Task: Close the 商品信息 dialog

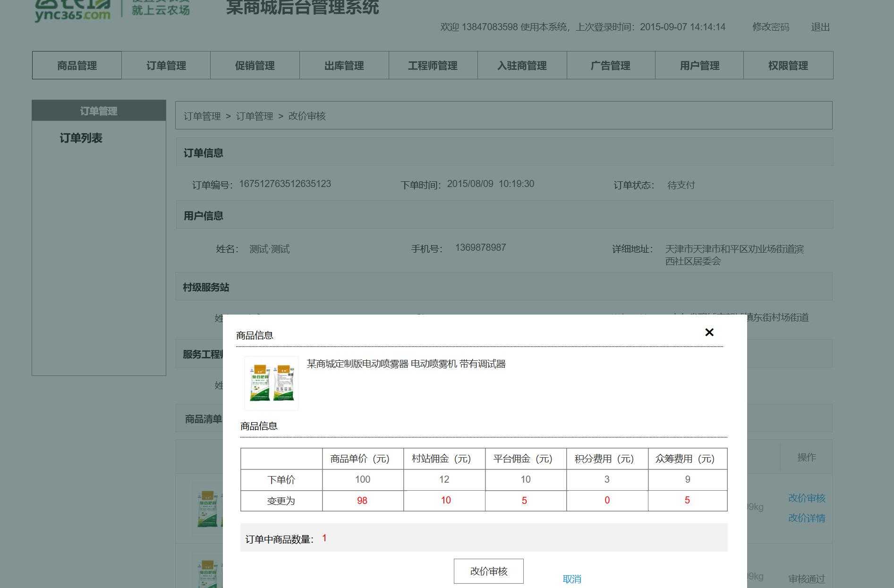Action: [x=709, y=332]
